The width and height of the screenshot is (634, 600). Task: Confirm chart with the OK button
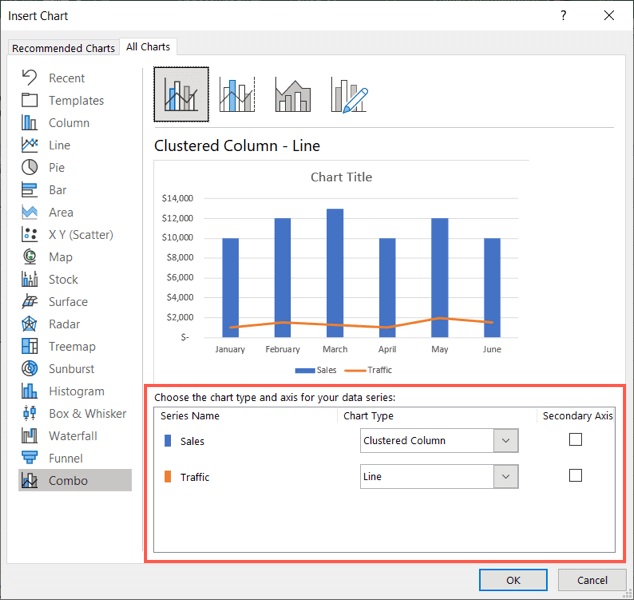point(512,580)
